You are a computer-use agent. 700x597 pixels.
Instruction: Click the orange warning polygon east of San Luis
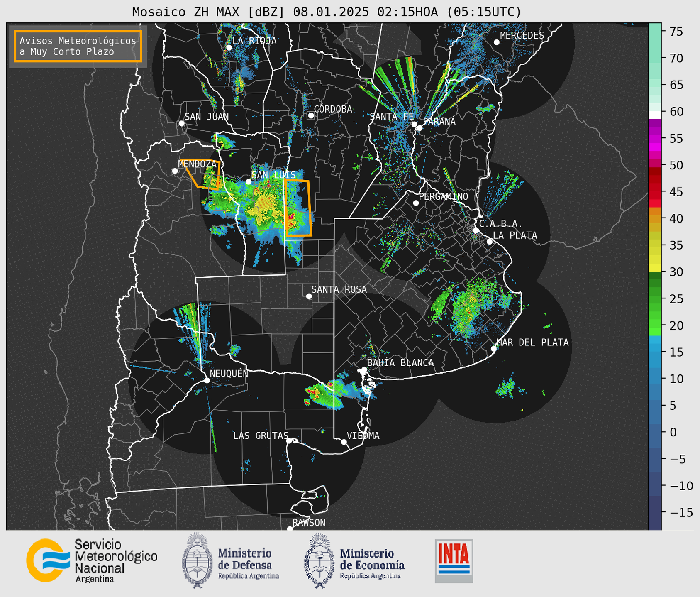(x=298, y=208)
